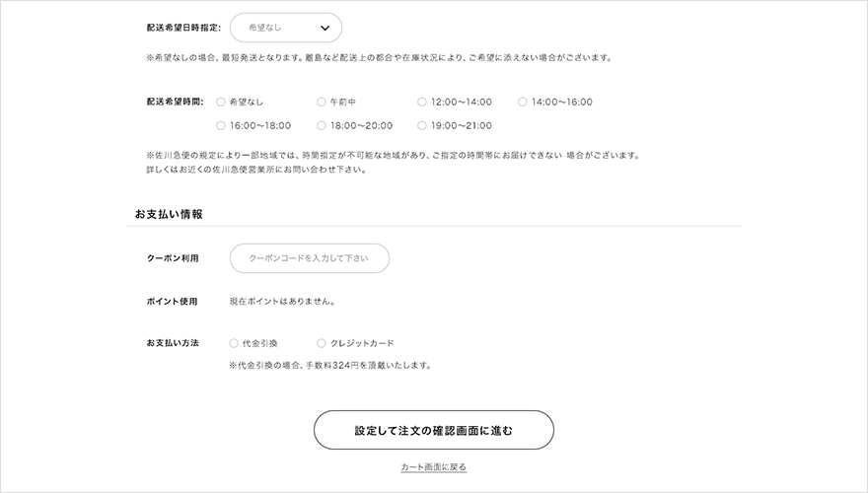Open the 配送希望日時指定 dropdown
Image resolution: width=868 pixels, height=493 pixels.
pyautogui.click(x=286, y=28)
